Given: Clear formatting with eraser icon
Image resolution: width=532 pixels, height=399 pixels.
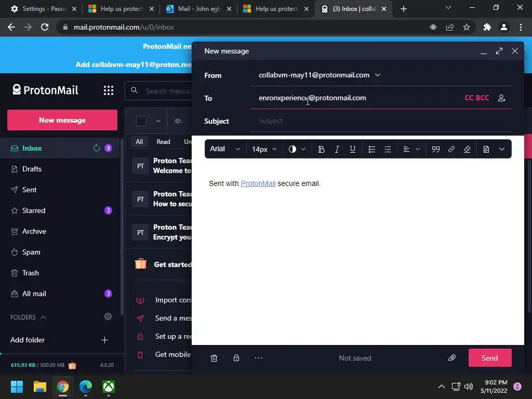Looking at the screenshot, I should [x=467, y=149].
